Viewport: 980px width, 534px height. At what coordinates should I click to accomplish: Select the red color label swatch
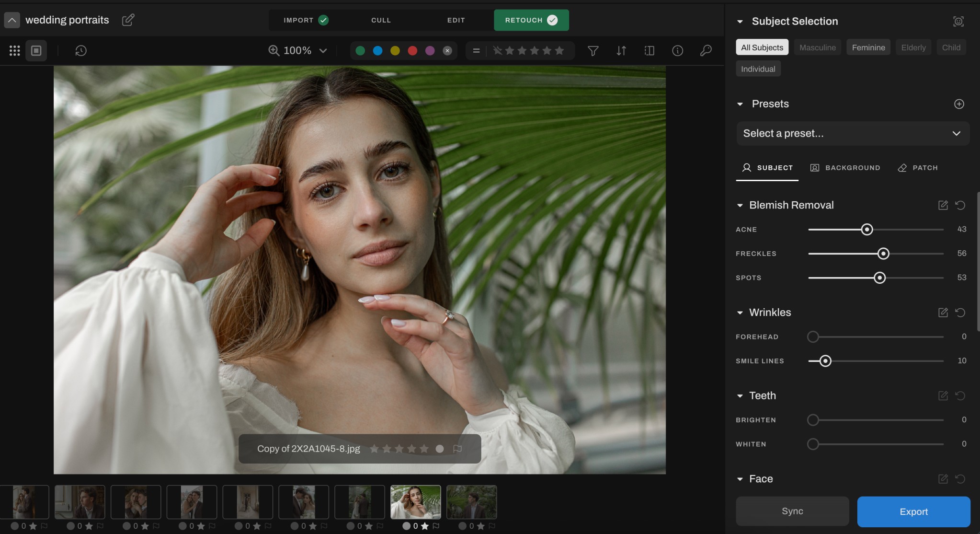[x=412, y=51]
